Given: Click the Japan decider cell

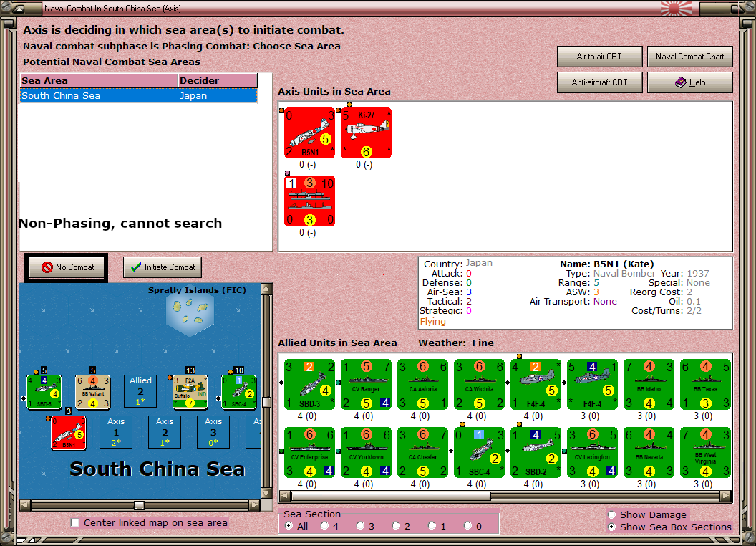Looking at the screenshot, I should coord(218,95).
